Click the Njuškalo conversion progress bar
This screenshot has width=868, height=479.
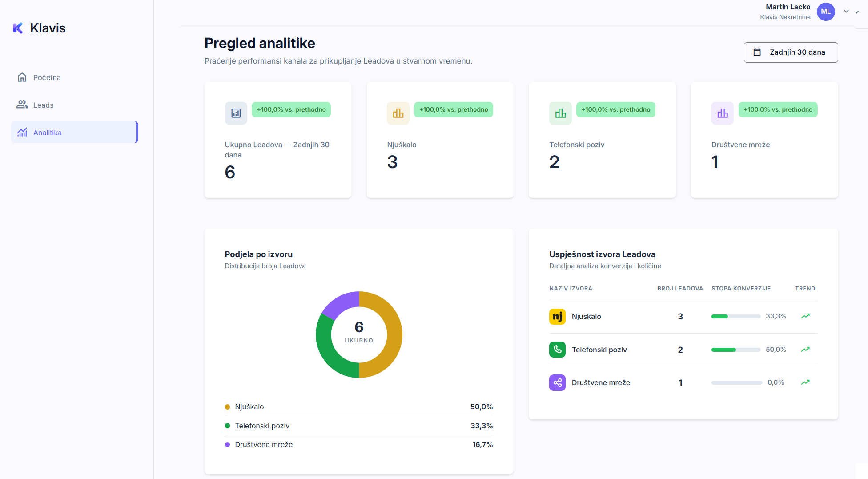736,317
